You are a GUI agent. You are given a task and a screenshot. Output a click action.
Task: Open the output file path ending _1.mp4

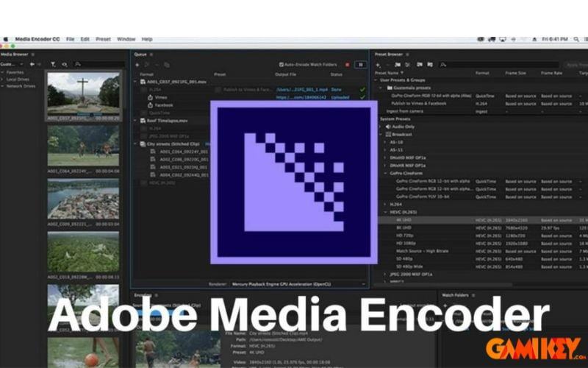click(302, 90)
